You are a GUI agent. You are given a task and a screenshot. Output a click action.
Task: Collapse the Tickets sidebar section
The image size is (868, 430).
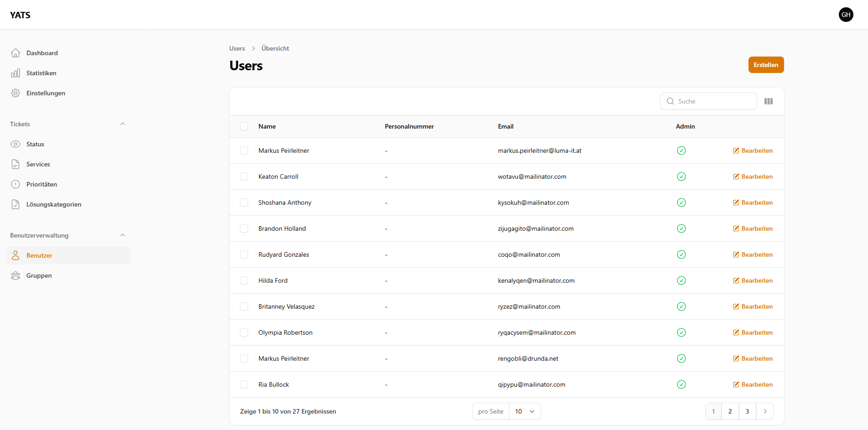[122, 124]
